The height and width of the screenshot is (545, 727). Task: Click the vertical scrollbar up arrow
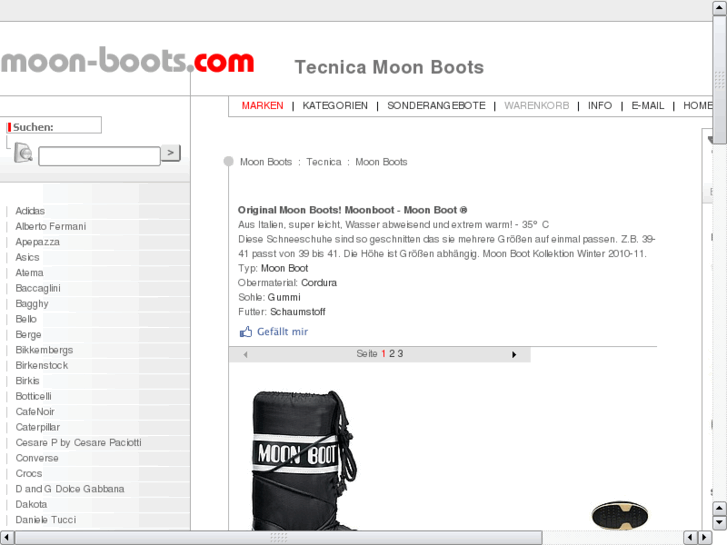pos(720,8)
